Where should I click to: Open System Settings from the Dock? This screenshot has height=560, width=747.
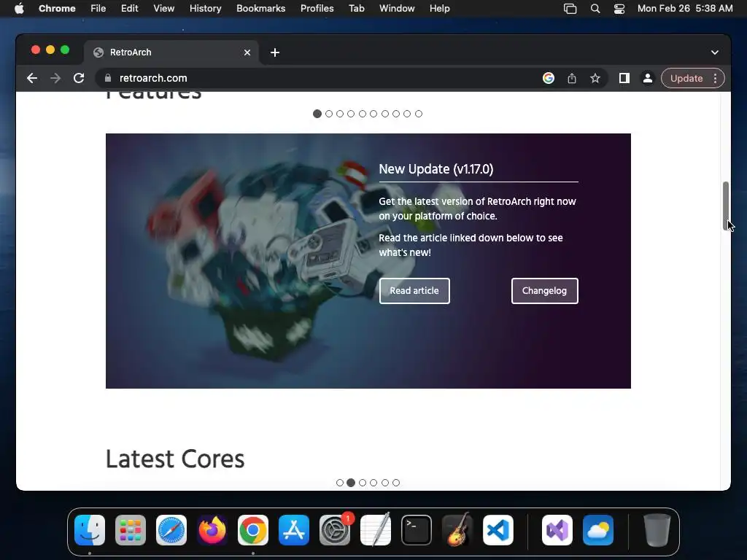[x=334, y=530]
